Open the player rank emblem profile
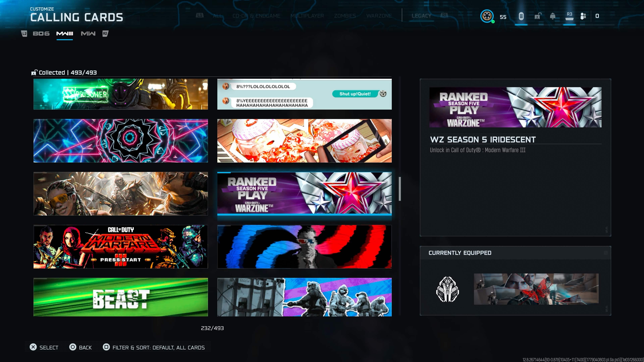 (x=487, y=16)
